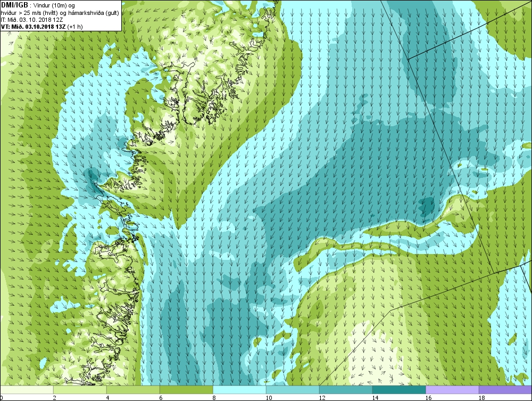Click the legend scale label '12'
532x401 pixels.
322,398
